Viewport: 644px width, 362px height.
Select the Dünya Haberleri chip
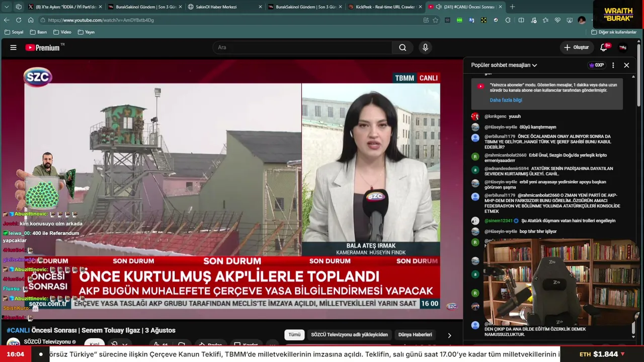pyautogui.click(x=415, y=335)
